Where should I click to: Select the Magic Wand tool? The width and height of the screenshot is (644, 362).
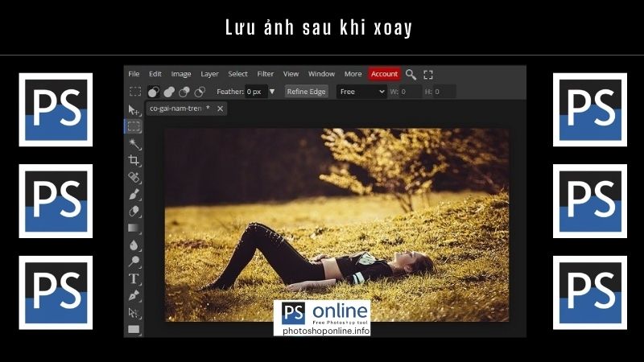pyautogui.click(x=134, y=144)
